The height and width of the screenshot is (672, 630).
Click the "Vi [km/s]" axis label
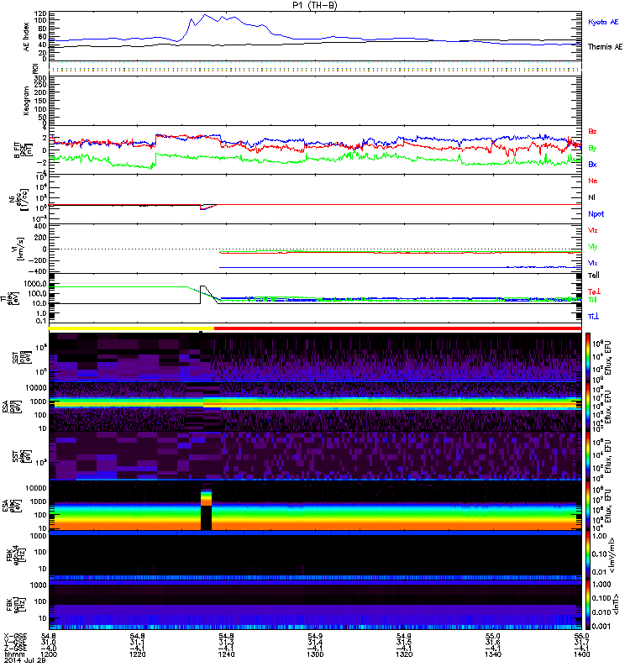tap(19, 249)
